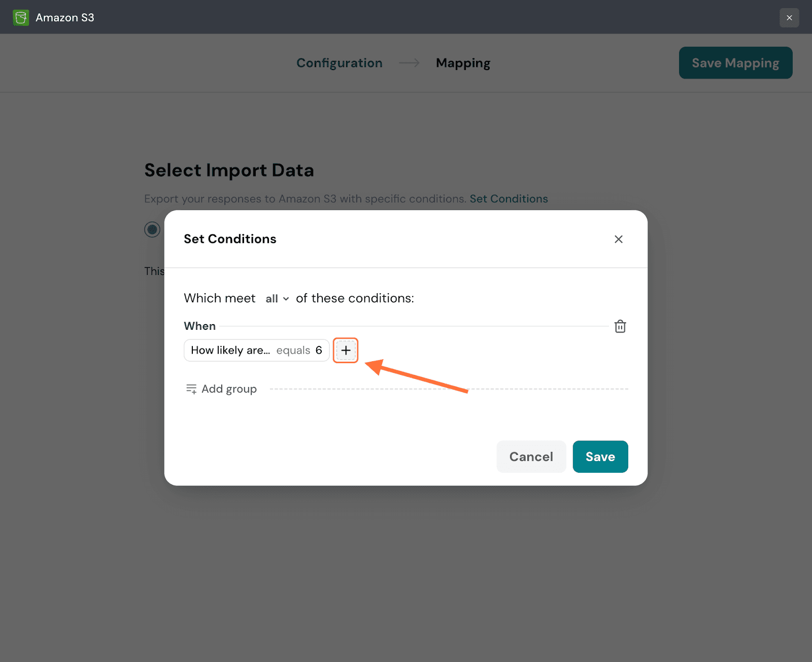Viewport: 812px width, 662px height.
Task: Click the arrow between Configuration and Mapping
Action: coord(409,63)
